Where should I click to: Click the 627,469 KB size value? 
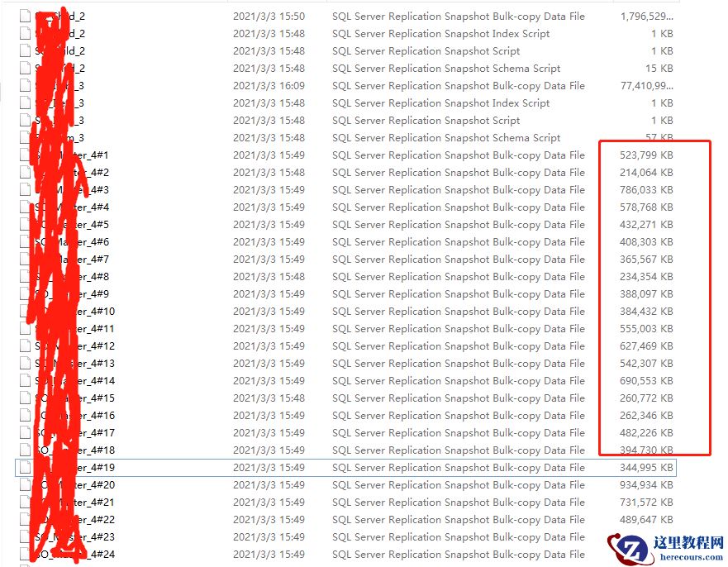[646, 346]
